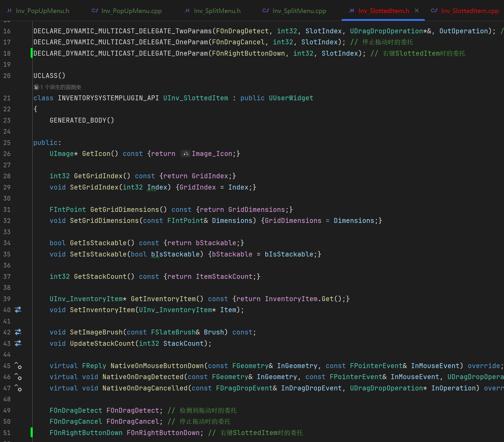Screen dimensions: 504x442
Task: Switch to the Inv_SplitMenu.h tab
Action: (213, 11)
